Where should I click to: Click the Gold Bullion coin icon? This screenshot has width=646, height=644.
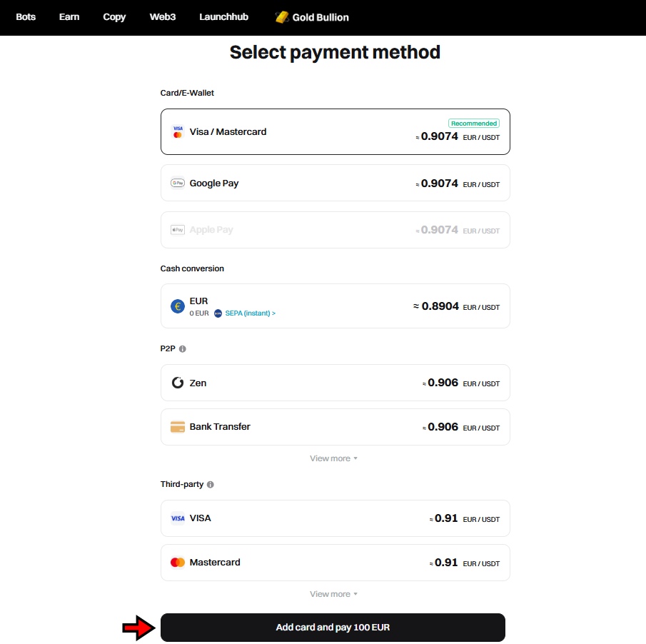pos(281,17)
